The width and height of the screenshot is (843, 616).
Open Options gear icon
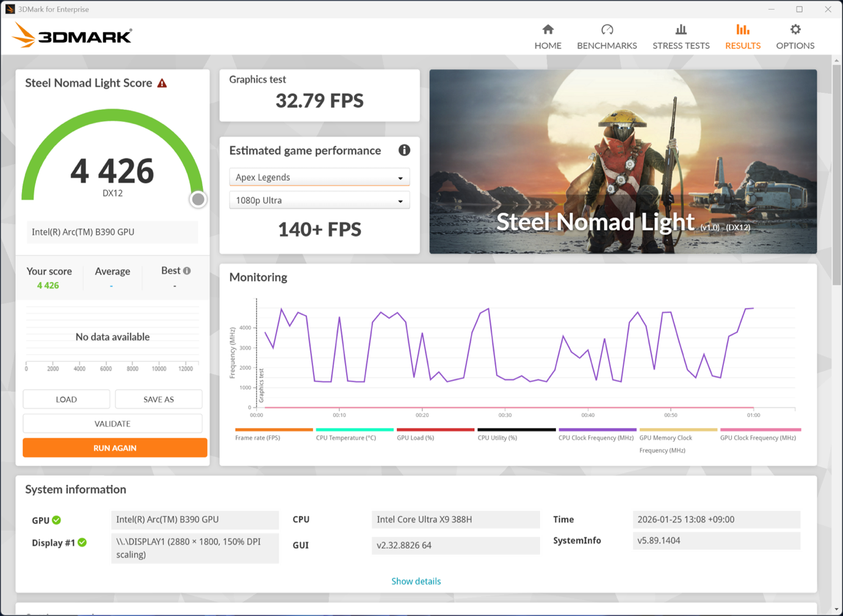pyautogui.click(x=795, y=29)
